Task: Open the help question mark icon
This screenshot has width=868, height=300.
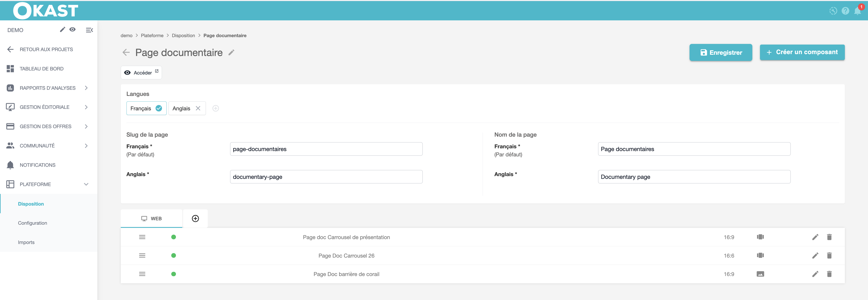Action: click(x=845, y=11)
